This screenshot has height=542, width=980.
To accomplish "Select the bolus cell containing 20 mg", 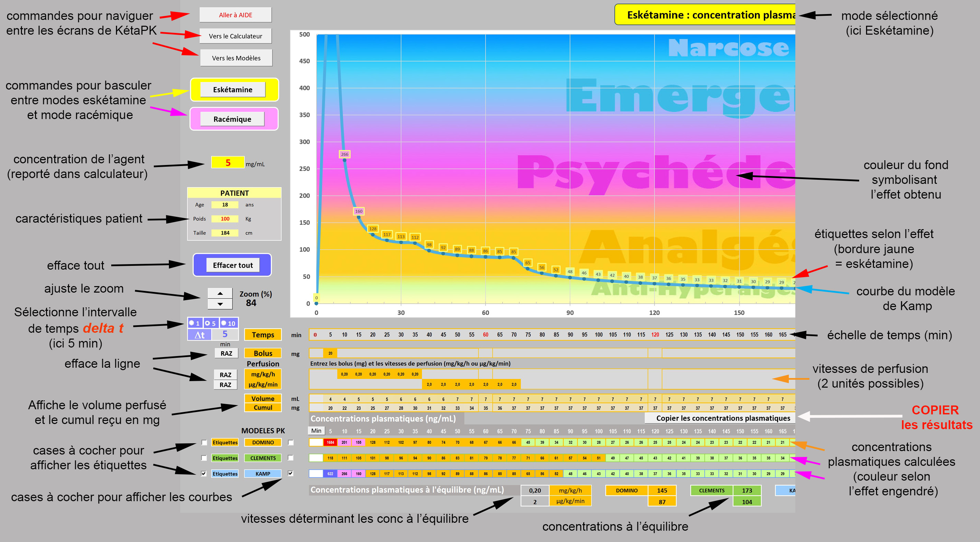I will (x=330, y=353).
